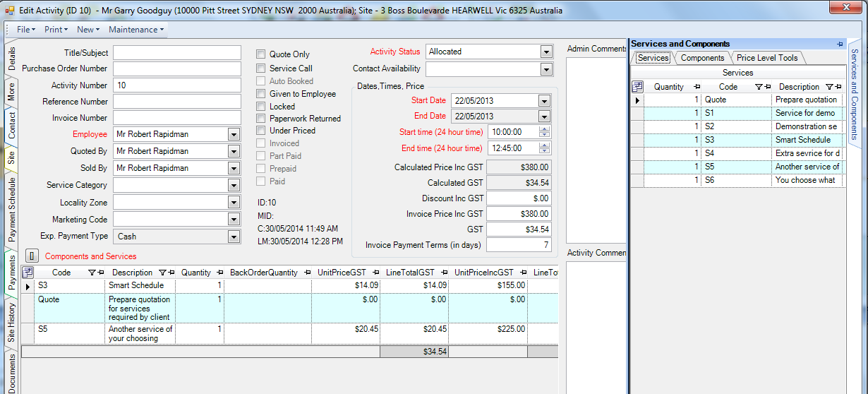This screenshot has height=394, width=868.
Task: Filter the Description column in Components and Services grid
Action: click(x=162, y=273)
